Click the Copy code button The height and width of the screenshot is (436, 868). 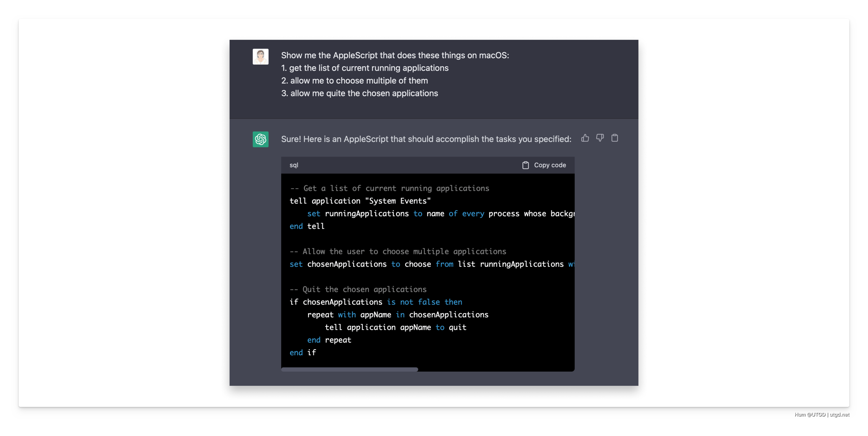tap(544, 165)
